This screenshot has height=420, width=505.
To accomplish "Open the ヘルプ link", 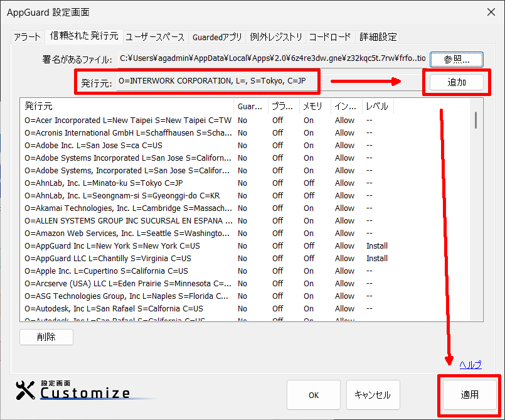I will pos(470,365).
